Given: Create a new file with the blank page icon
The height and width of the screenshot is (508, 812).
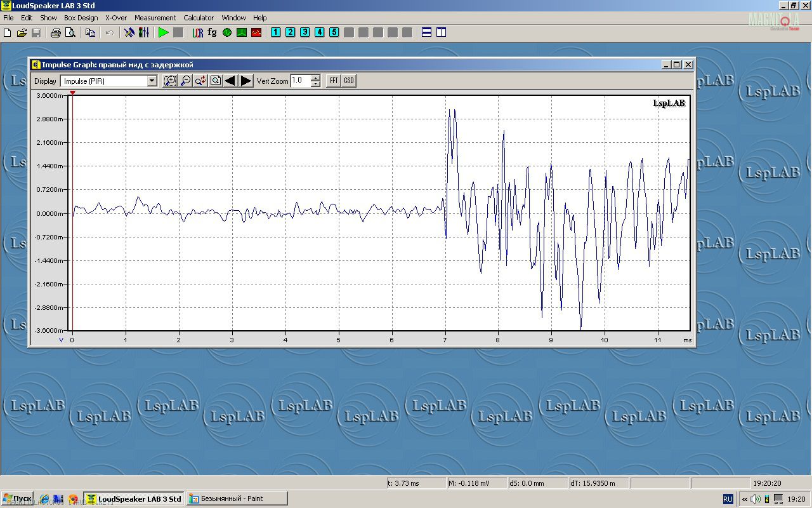Looking at the screenshot, I should [x=7, y=32].
